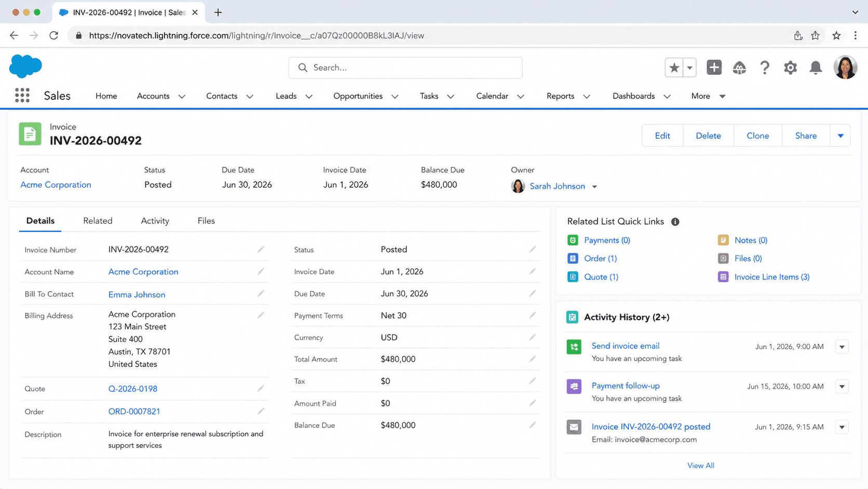Edit the Bill To Contact pencil

[261, 294]
